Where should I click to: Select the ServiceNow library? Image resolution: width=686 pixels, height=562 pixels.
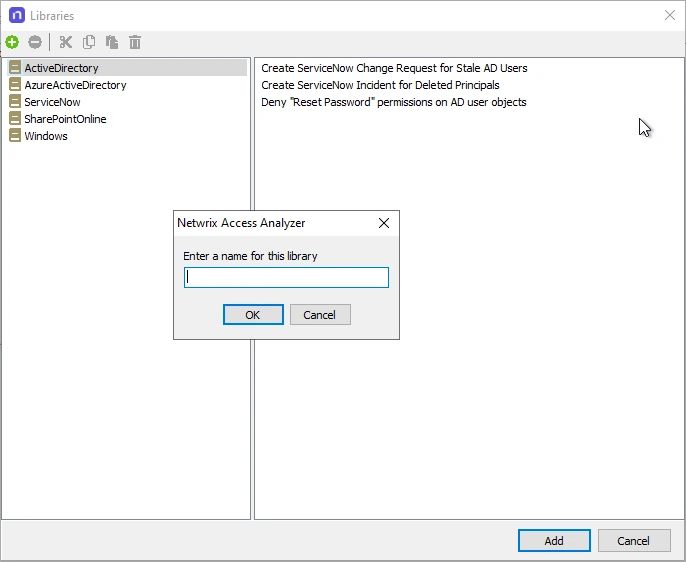[x=52, y=102]
